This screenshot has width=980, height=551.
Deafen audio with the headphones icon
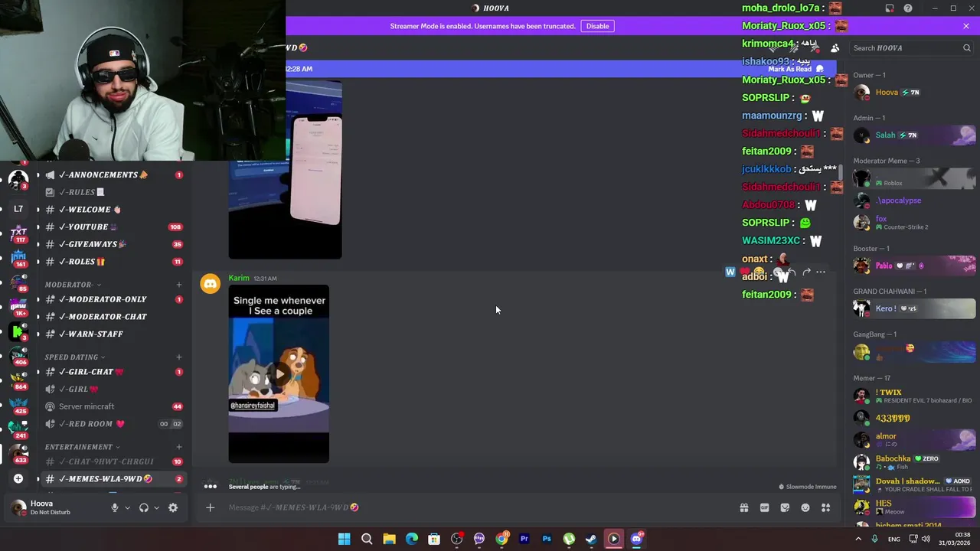pos(143,507)
